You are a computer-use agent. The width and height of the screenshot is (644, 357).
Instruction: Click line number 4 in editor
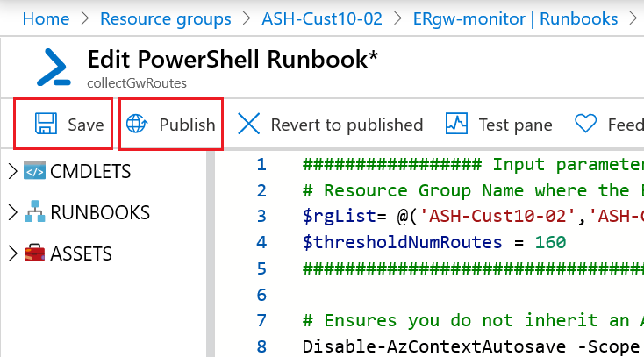click(261, 242)
